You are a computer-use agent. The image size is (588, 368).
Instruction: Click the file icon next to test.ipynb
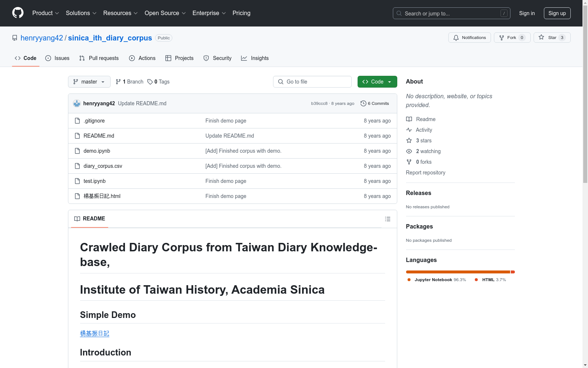click(77, 181)
